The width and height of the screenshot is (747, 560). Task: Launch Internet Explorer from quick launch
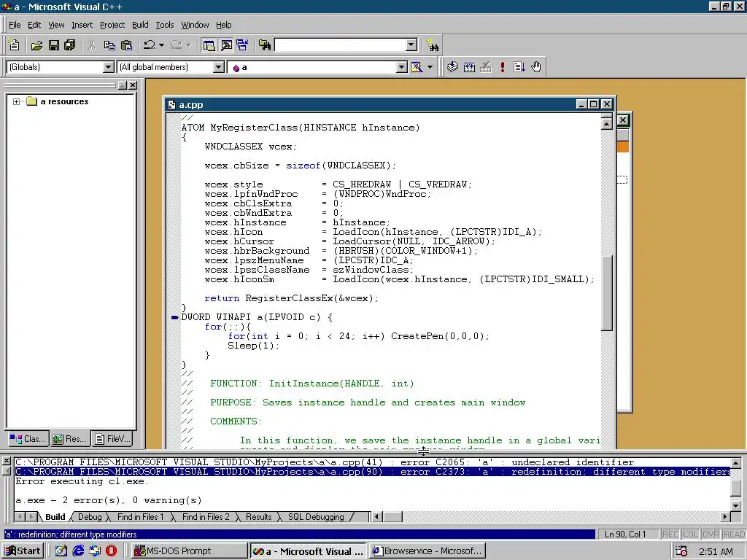(78, 551)
